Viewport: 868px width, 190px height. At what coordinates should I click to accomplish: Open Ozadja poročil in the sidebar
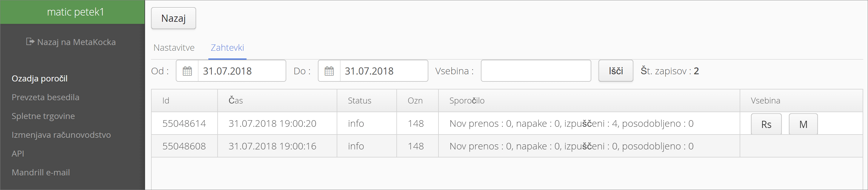(x=39, y=78)
